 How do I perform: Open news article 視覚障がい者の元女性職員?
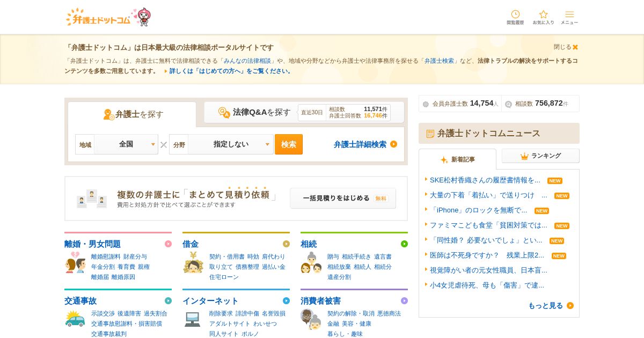pyautogui.click(x=488, y=270)
